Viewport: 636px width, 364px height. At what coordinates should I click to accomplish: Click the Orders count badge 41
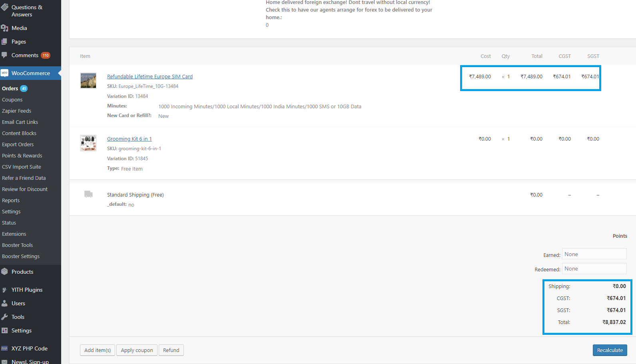coord(24,89)
